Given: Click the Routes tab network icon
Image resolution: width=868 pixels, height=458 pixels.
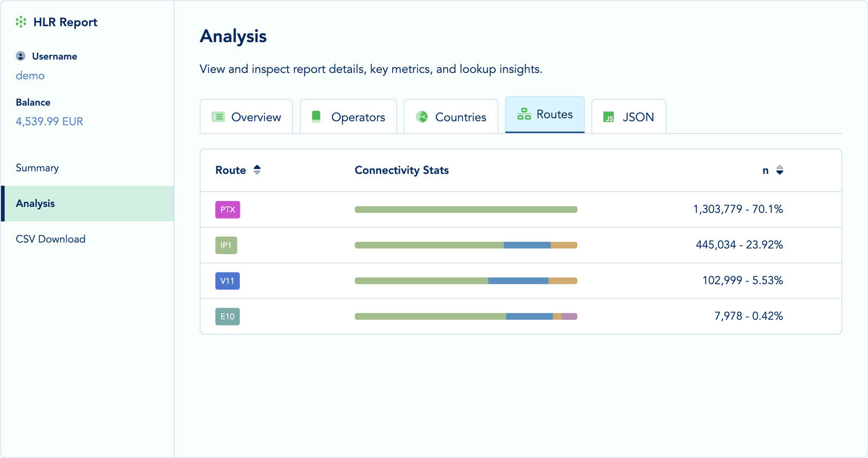Looking at the screenshot, I should 524,114.
